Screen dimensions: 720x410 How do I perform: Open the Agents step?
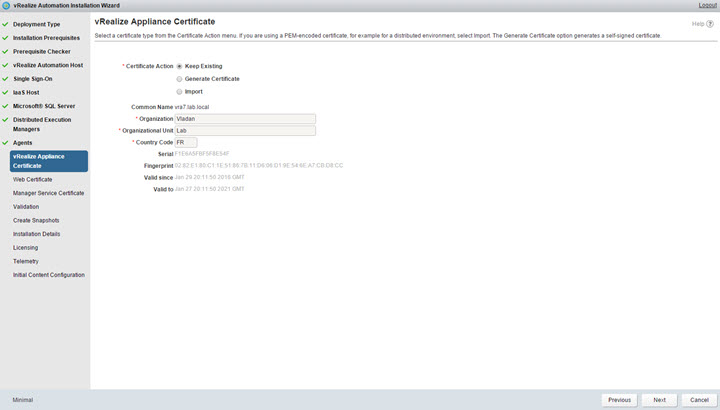tap(22, 143)
